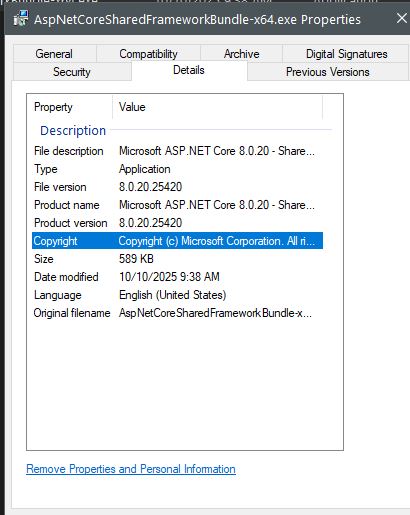This screenshot has width=410, height=515.
Task: Select the Archive tab
Action: click(241, 54)
